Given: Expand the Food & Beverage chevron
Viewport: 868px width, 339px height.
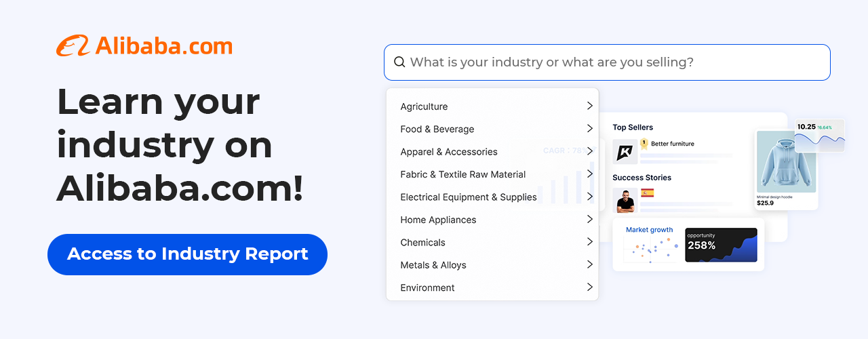Looking at the screenshot, I should [589, 129].
